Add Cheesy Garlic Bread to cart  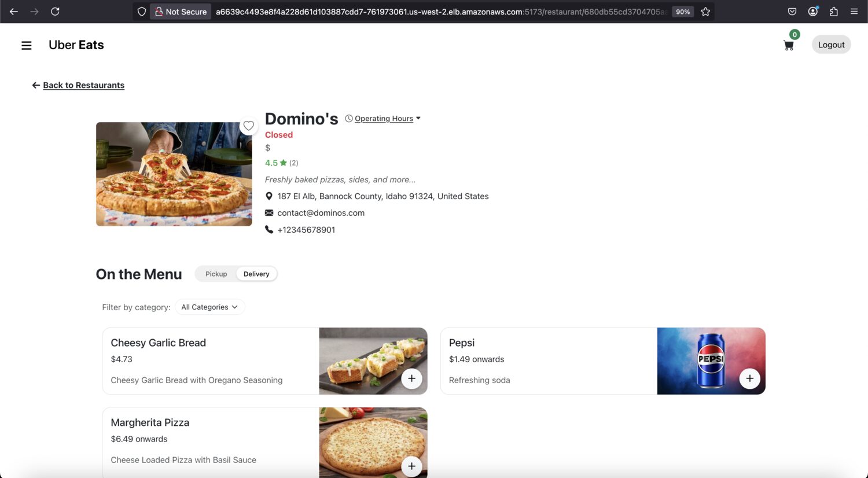(411, 378)
